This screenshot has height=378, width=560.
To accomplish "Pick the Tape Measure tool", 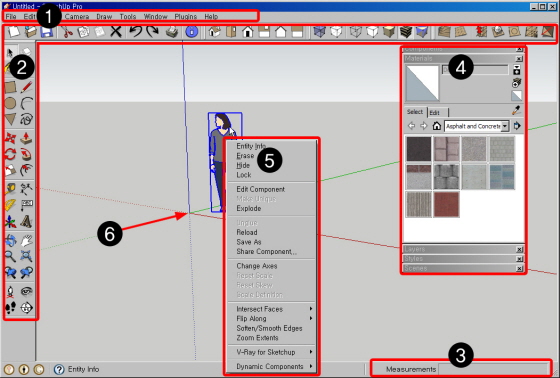I will (x=10, y=189).
